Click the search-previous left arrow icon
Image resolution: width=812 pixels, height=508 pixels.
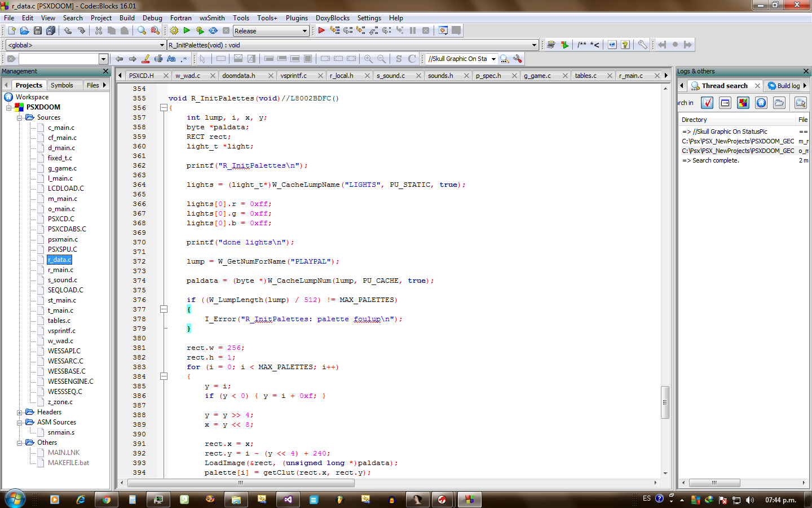[x=120, y=59]
